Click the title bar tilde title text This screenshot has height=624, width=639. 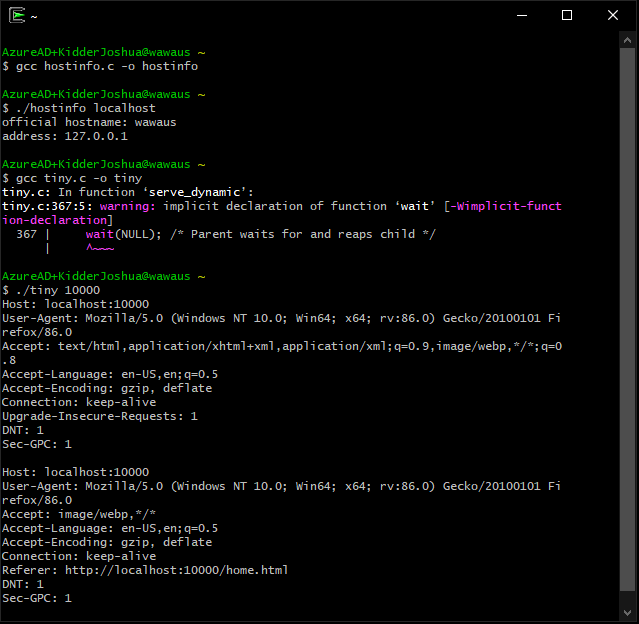(x=34, y=17)
